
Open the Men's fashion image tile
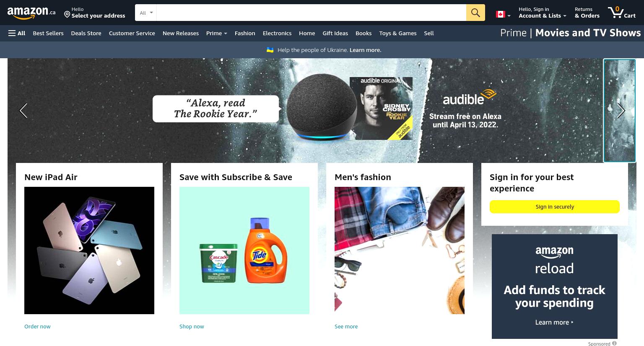click(399, 250)
